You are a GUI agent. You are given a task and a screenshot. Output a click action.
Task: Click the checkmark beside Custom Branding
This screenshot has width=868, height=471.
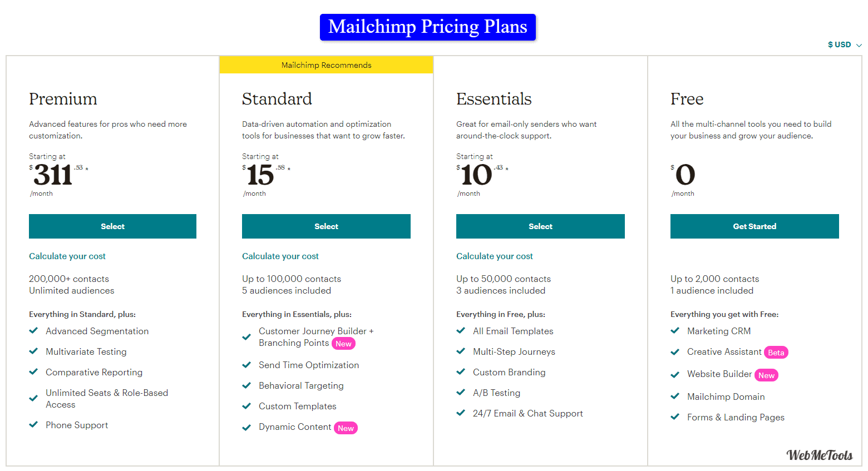[x=461, y=371]
